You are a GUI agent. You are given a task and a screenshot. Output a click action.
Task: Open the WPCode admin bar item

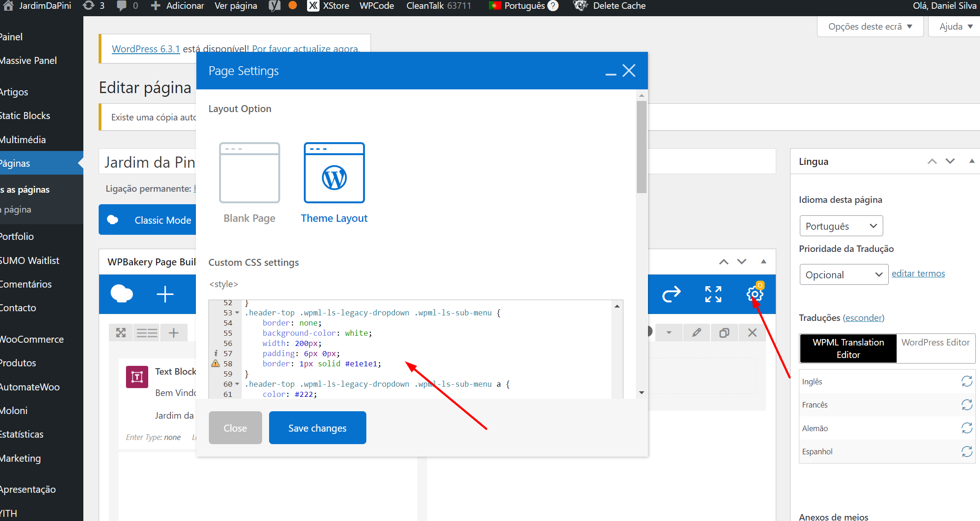(377, 6)
